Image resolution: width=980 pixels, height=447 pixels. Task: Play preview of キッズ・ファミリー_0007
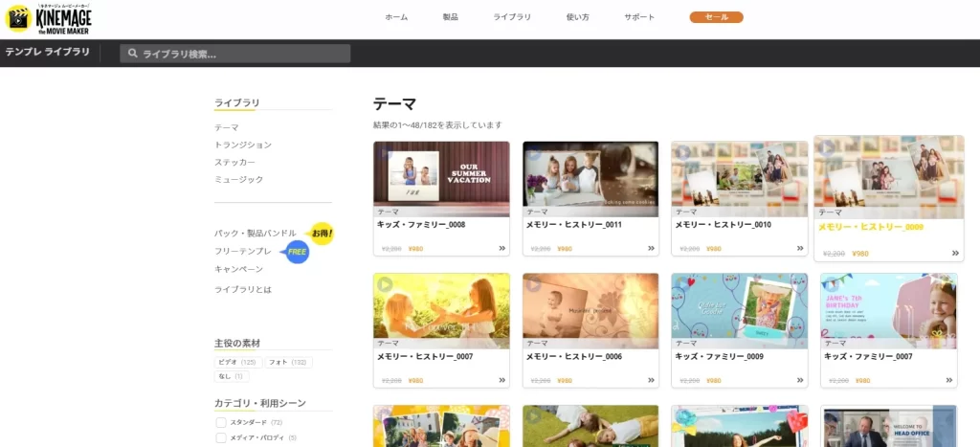[x=832, y=285]
